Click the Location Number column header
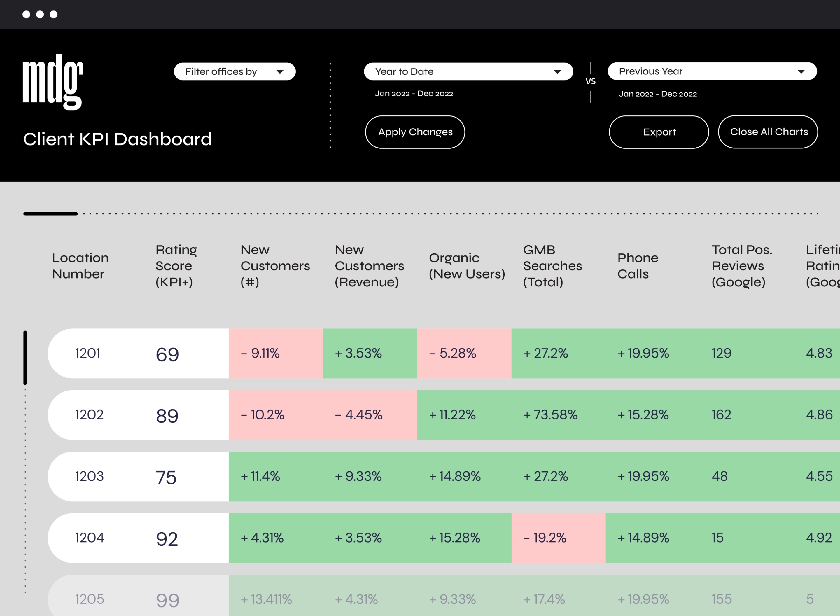The width and height of the screenshot is (840, 616). [80, 266]
